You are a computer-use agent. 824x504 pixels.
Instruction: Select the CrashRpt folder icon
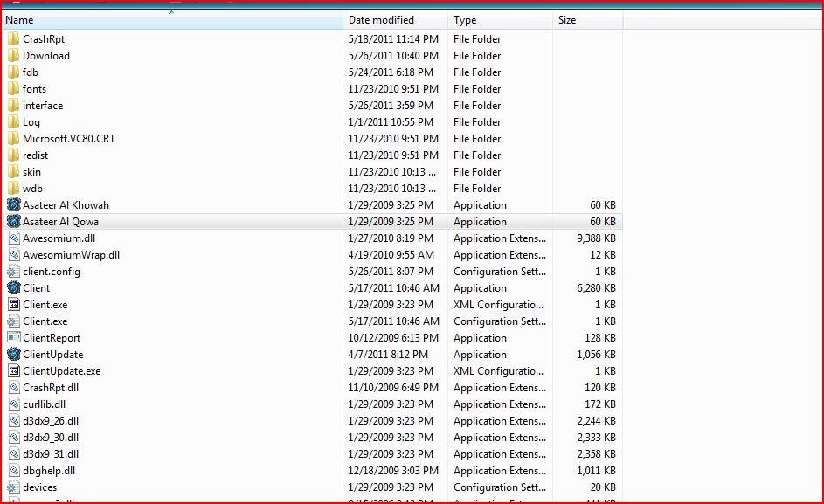tap(13, 39)
